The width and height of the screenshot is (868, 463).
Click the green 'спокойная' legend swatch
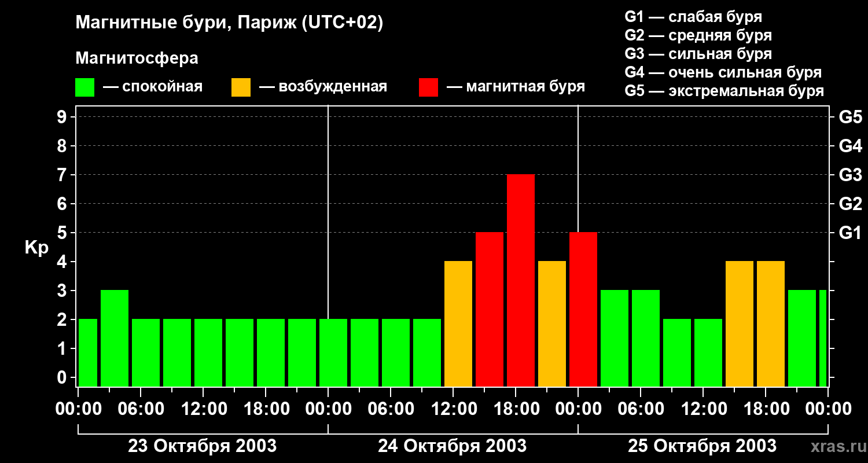[x=84, y=87]
